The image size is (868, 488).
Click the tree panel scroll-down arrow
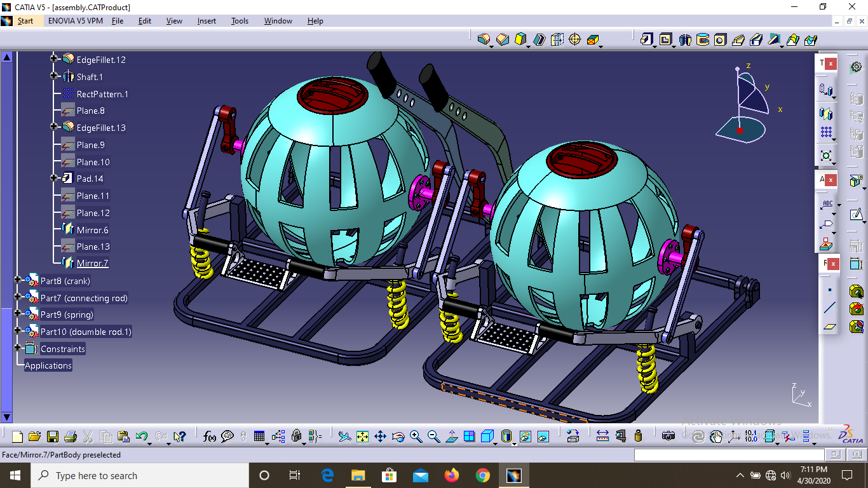pos(7,417)
